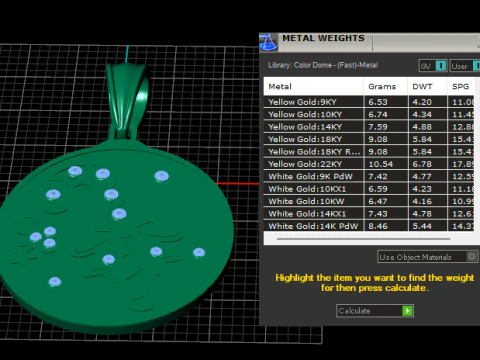Image resolution: width=480 pixels, height=360 pixels.
Task: Sort by the DWT column header
Action: point(427,87)
